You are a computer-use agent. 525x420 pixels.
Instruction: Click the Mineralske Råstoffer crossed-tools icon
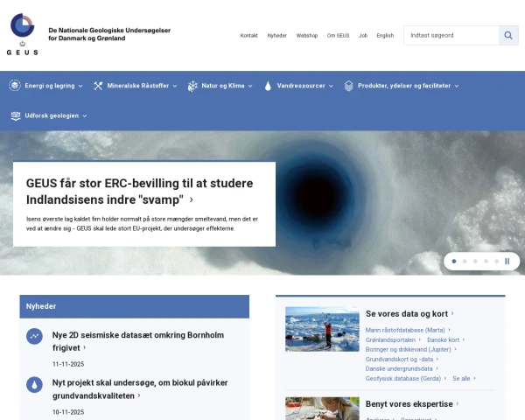[x=98, y=86]
